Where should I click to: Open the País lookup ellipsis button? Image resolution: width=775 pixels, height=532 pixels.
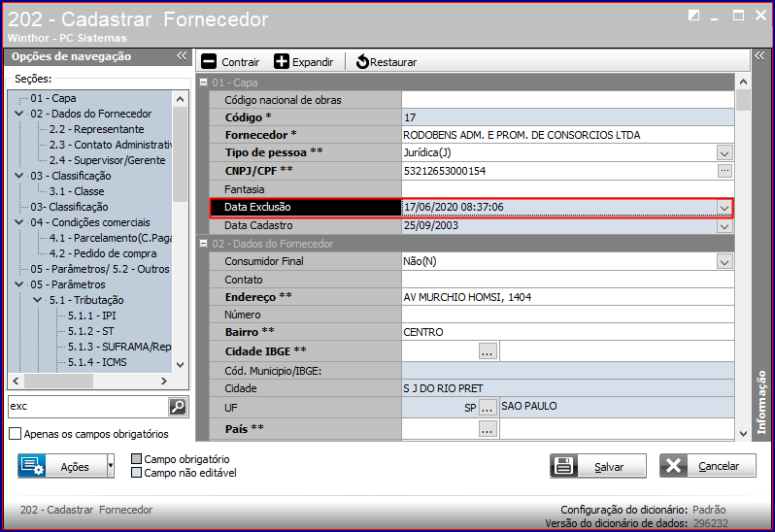point(488,429)
